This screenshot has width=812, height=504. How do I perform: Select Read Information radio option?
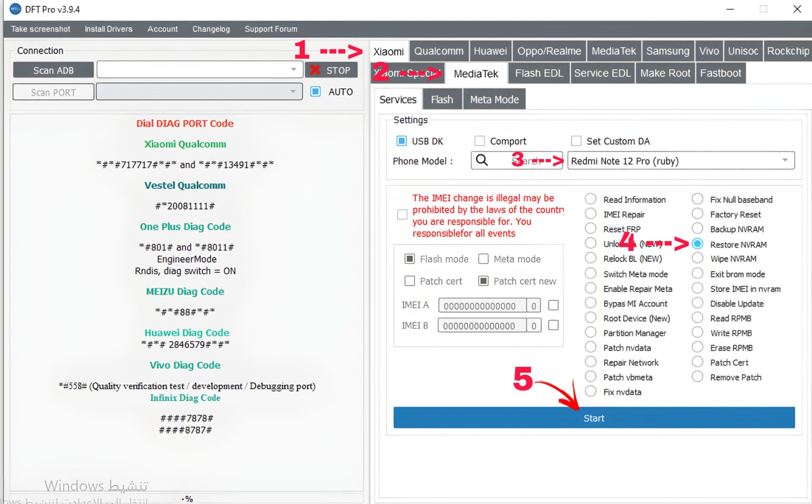[x=590, y=199]
